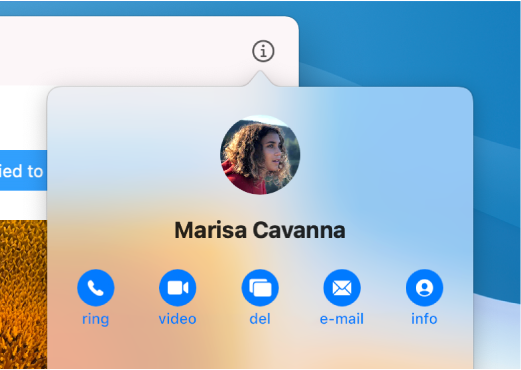The width and height of the screenshot is (521, 370).
Task: Open the contact card person icon
Action: point(424,288)
